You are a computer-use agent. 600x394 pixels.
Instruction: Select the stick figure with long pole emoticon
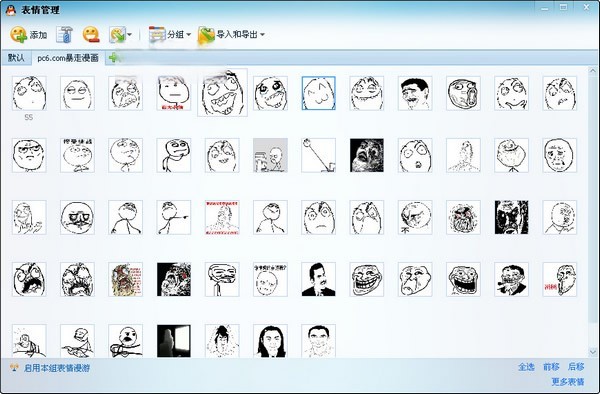318,155
